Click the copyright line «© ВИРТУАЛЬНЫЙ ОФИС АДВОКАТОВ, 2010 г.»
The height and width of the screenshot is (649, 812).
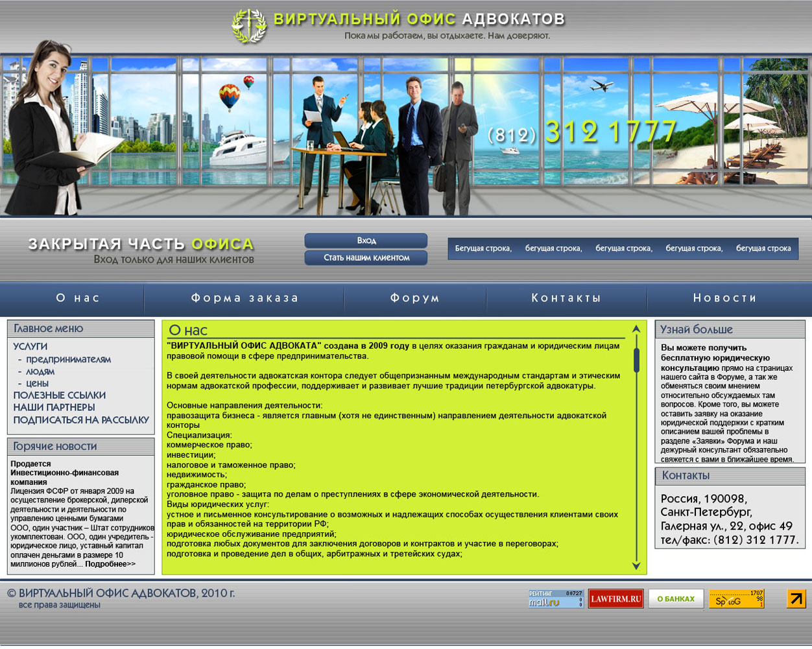tap(121, 593)
